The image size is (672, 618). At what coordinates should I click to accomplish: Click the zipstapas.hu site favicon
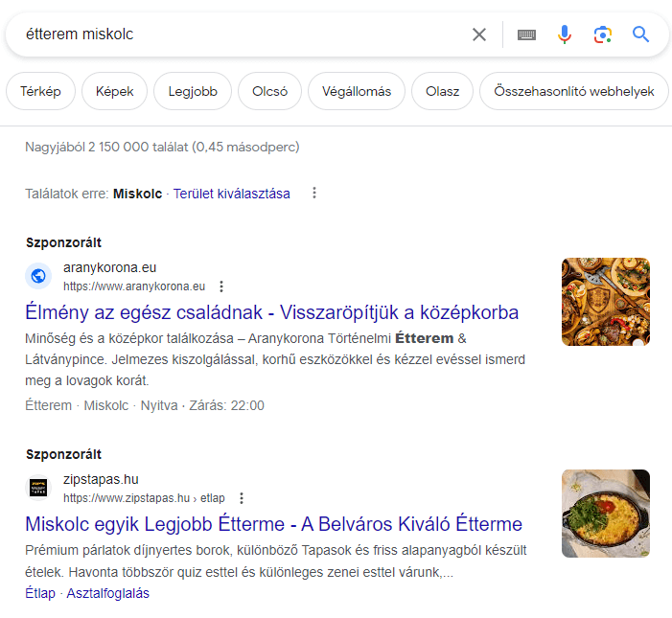38,488
